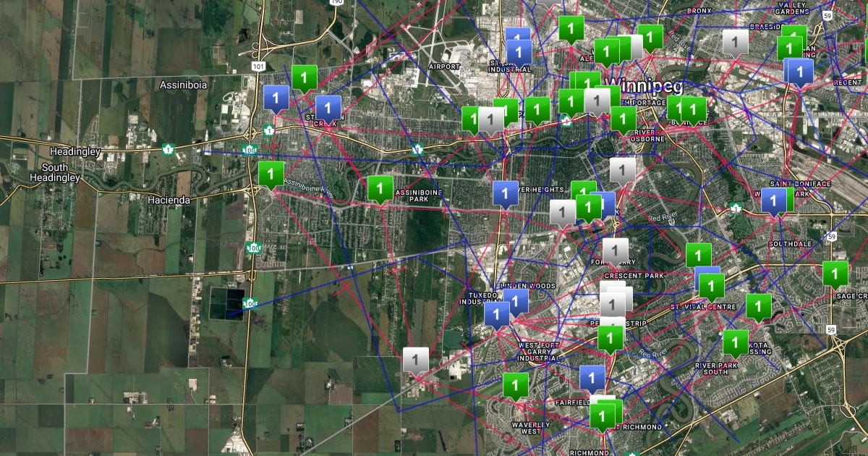Click the Airport label on the map
868x456 pixels.
[444, 66]
